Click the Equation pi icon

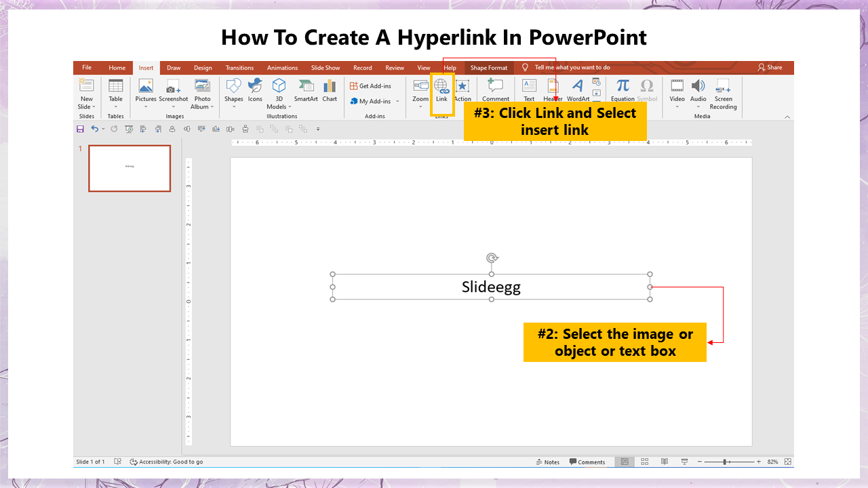(623, 86)
